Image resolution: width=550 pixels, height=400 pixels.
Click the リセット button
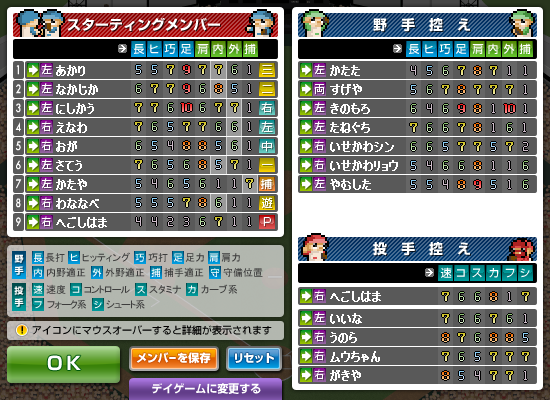254,359
